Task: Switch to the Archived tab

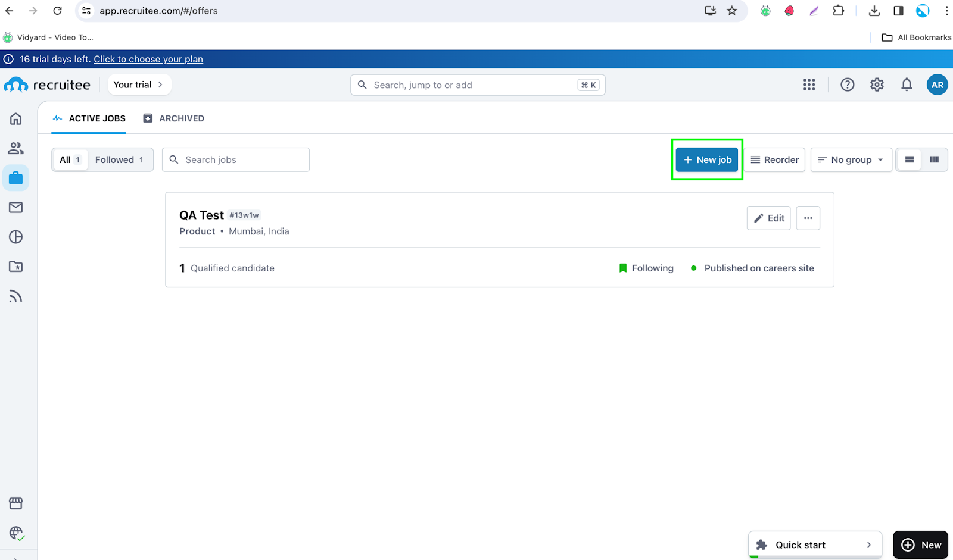Action: 174,118
